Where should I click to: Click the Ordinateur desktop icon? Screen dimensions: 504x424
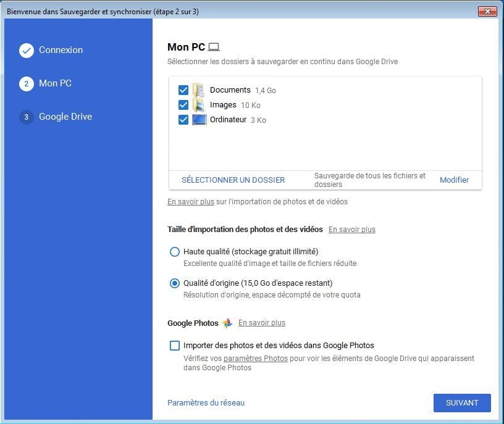point(199,120)
